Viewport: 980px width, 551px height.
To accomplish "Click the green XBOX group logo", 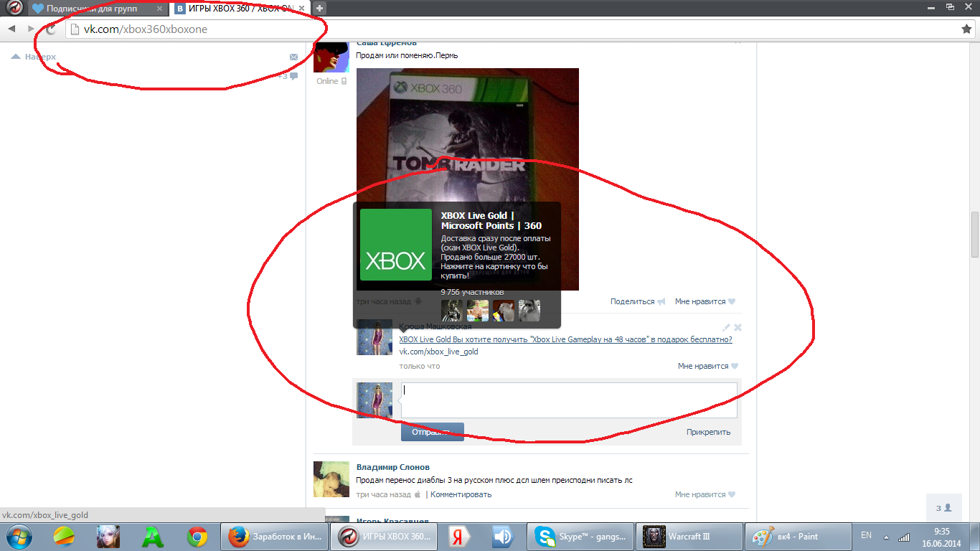I will pos(396,245).
